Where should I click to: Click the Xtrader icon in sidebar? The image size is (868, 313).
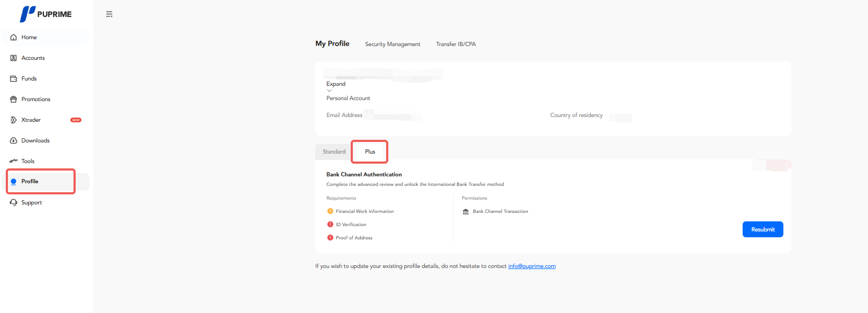pyautogui.click(x=14, y=120)
